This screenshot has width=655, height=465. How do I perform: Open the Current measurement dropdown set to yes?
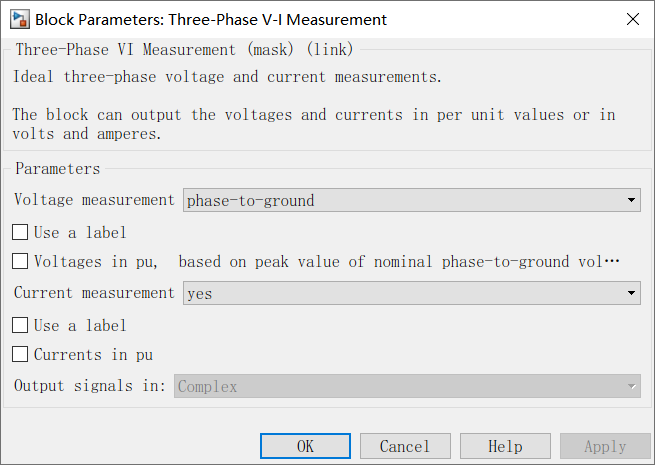click(411, 293)
